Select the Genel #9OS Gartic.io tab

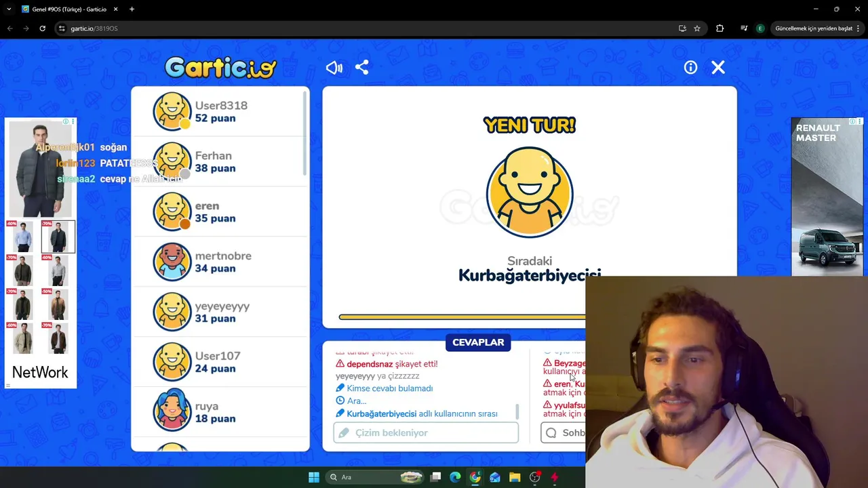point(69,9)
